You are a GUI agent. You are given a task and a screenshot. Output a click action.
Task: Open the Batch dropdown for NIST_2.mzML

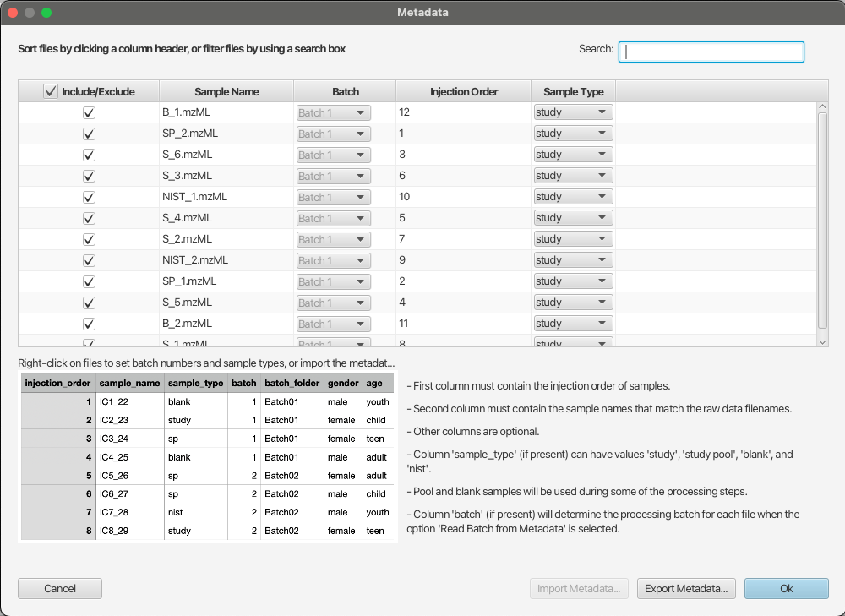point(334,260)
